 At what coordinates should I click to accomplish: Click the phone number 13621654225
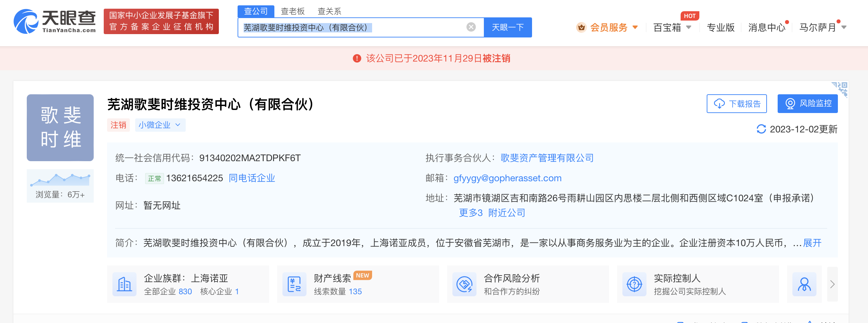pyautogui.click(x=194, y=178)
